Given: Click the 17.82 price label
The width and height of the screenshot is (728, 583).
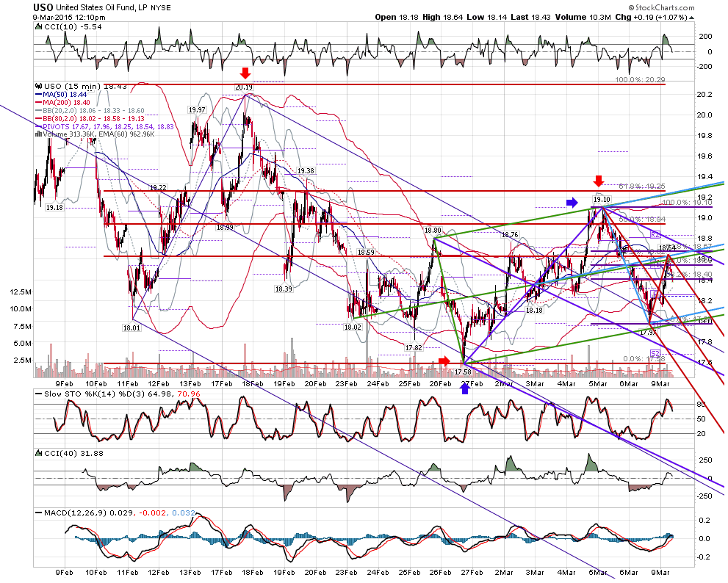Looking at the screenshot, I should 413,347.
